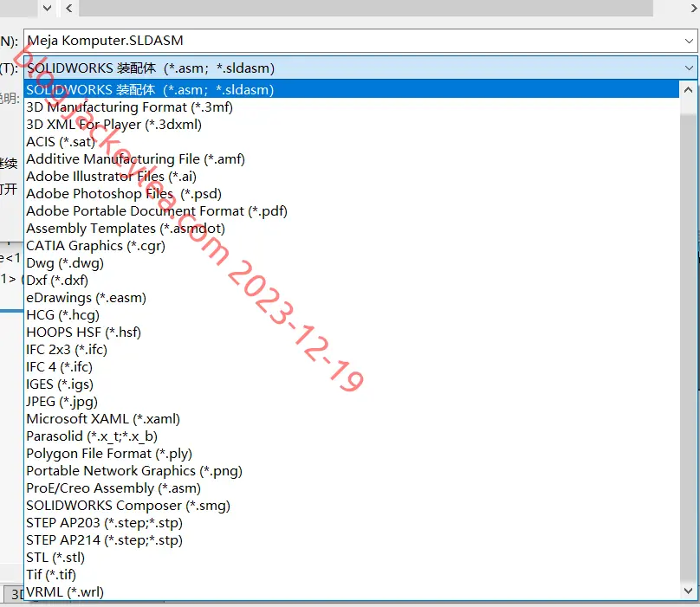Select JPEG (*.jpg) format
The height and width of the screenshot is (607, 700).
[352, 402]
